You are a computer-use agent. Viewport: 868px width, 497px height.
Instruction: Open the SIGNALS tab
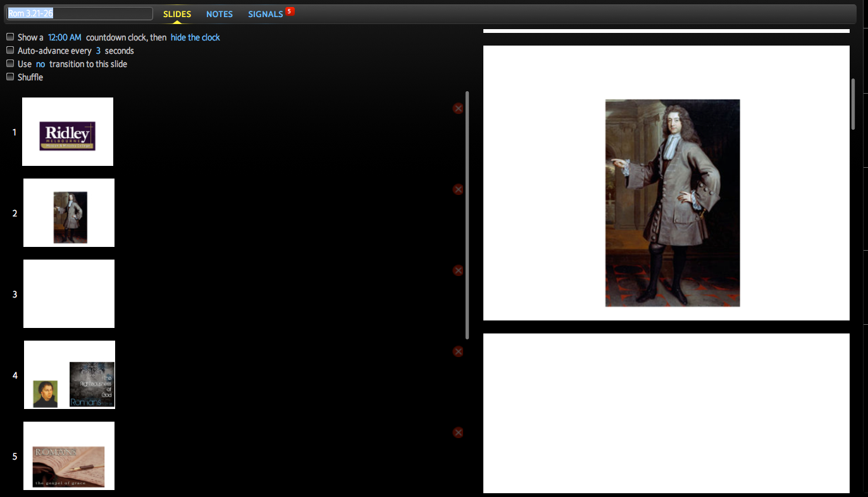point(265,14)
